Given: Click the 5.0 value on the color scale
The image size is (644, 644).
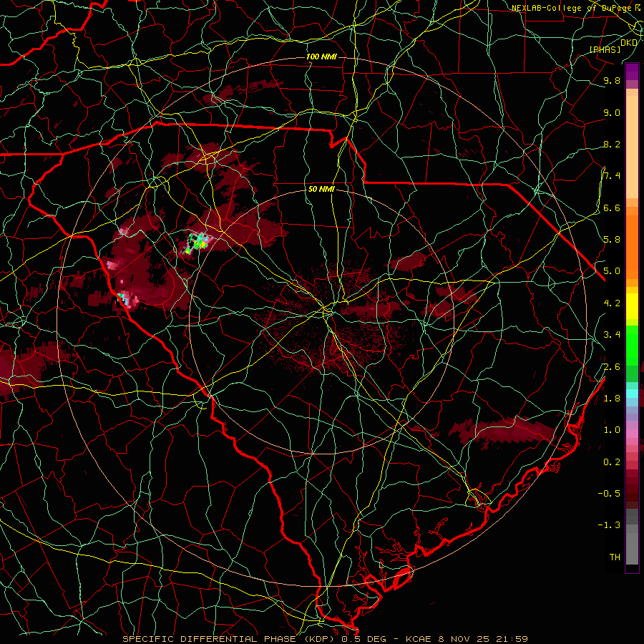Looking at the screenshot, I should point(612,271).
